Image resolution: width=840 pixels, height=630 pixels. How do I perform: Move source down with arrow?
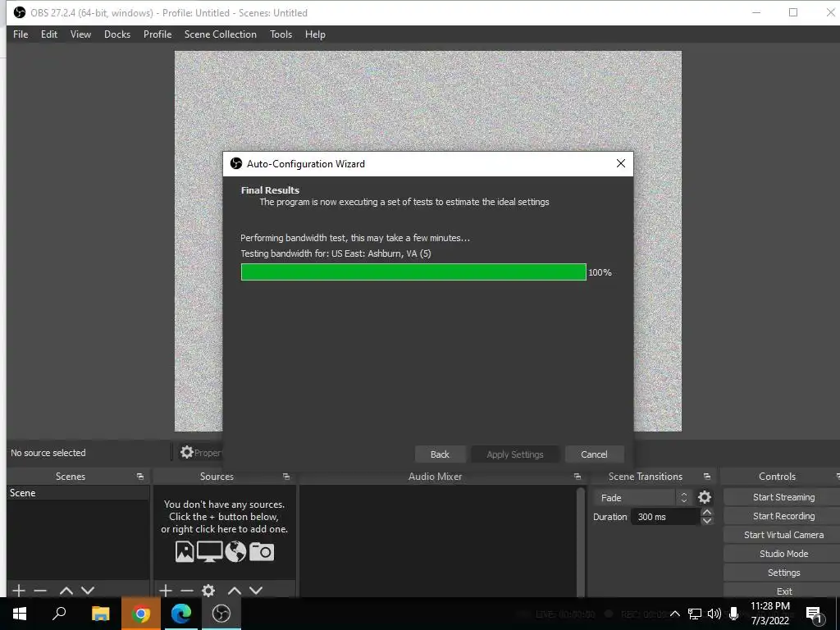[x=256, y=591]
